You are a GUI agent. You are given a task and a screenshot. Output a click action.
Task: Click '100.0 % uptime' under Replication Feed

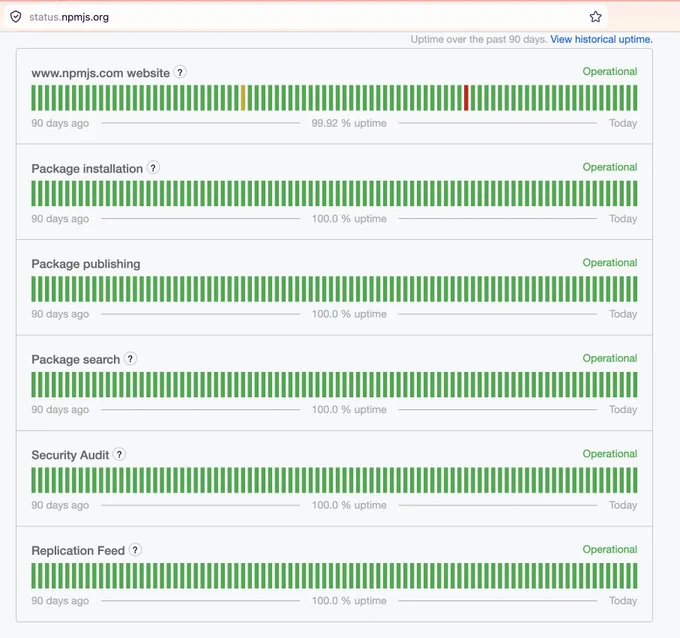349,601
